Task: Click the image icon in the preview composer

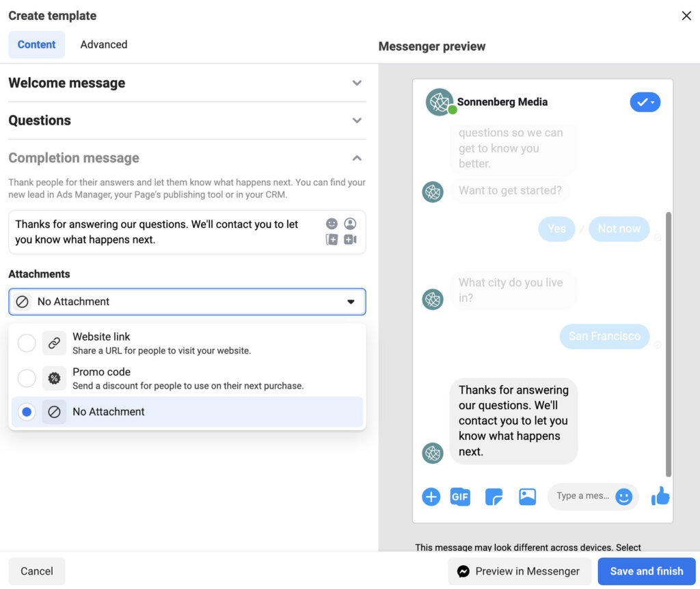Action: pos(527,496)
